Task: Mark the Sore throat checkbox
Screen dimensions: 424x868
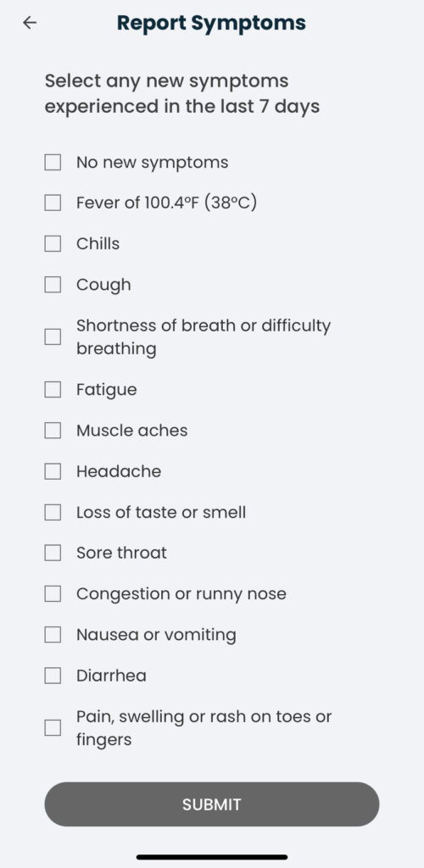Action: (53, 553)
